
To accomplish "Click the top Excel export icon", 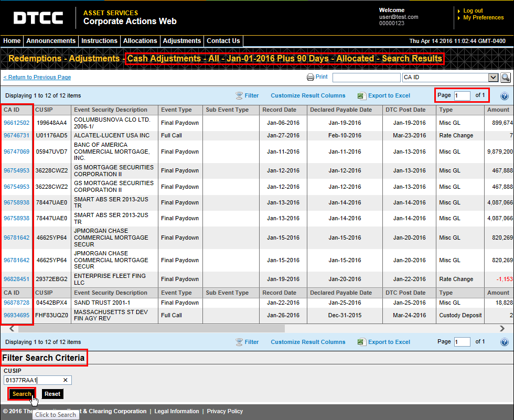I will tap(361, 95).
